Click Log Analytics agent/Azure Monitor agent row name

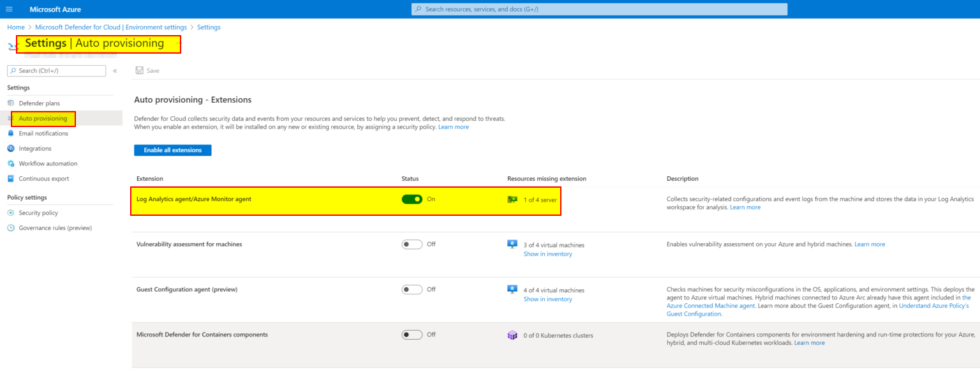tap(194, 199)
